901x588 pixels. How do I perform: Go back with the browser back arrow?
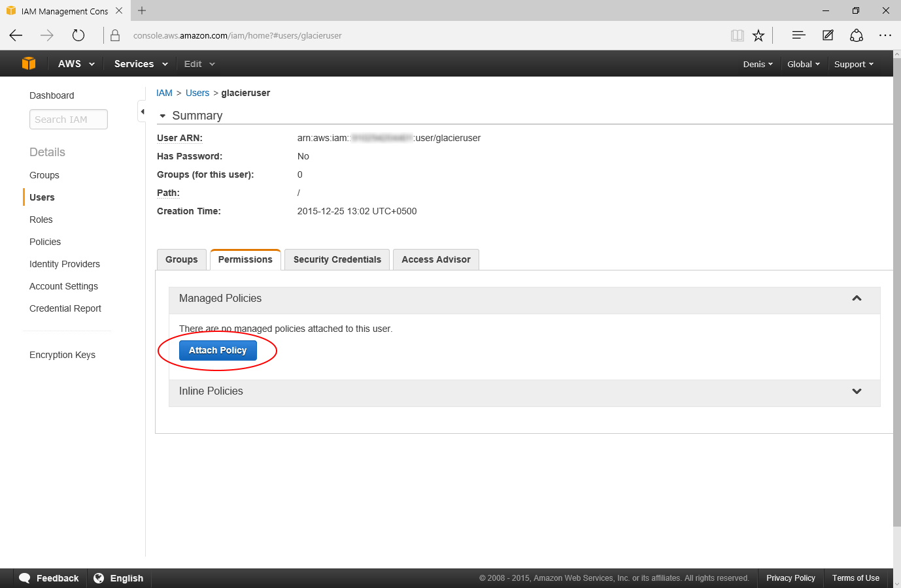click(16, 35)
